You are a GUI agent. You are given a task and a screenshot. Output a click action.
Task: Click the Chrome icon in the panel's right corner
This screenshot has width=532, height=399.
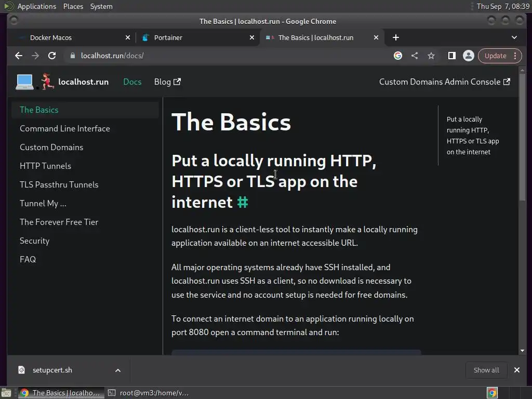(492, 393)
